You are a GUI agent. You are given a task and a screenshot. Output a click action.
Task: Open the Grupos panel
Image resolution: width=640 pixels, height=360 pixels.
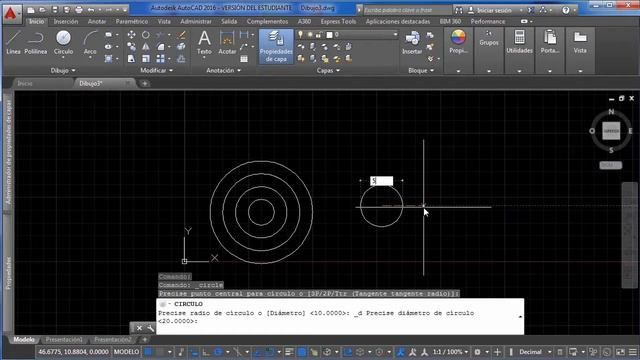489,39
